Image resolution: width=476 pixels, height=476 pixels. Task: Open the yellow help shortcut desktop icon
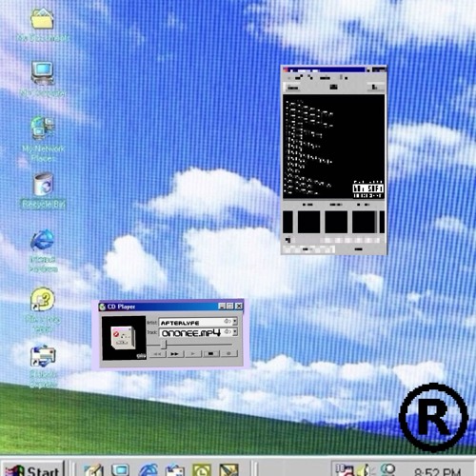click(x=43, y=299)
